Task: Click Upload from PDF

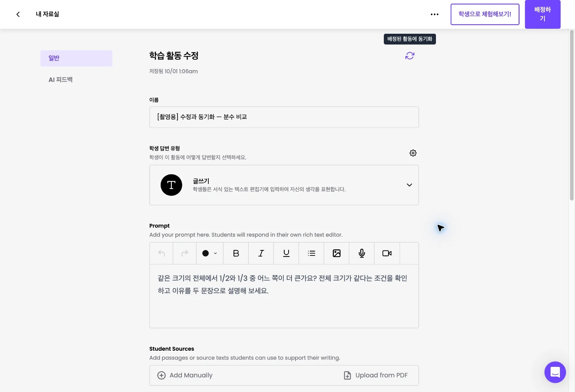Action: (x=376, y=375)
